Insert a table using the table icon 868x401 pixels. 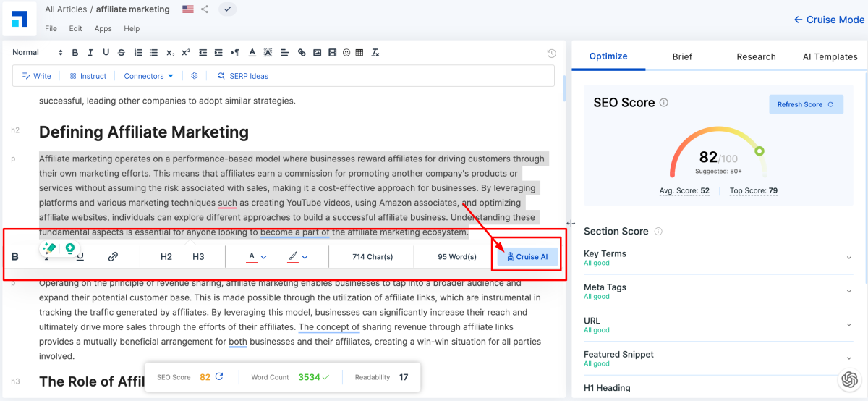(359, 53)
